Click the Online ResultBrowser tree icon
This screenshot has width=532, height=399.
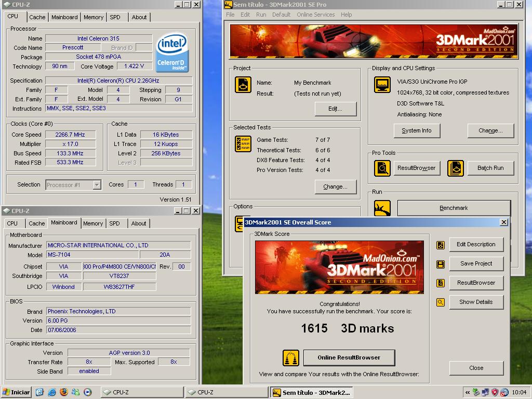pyautogui.click(x=291, y=358)
